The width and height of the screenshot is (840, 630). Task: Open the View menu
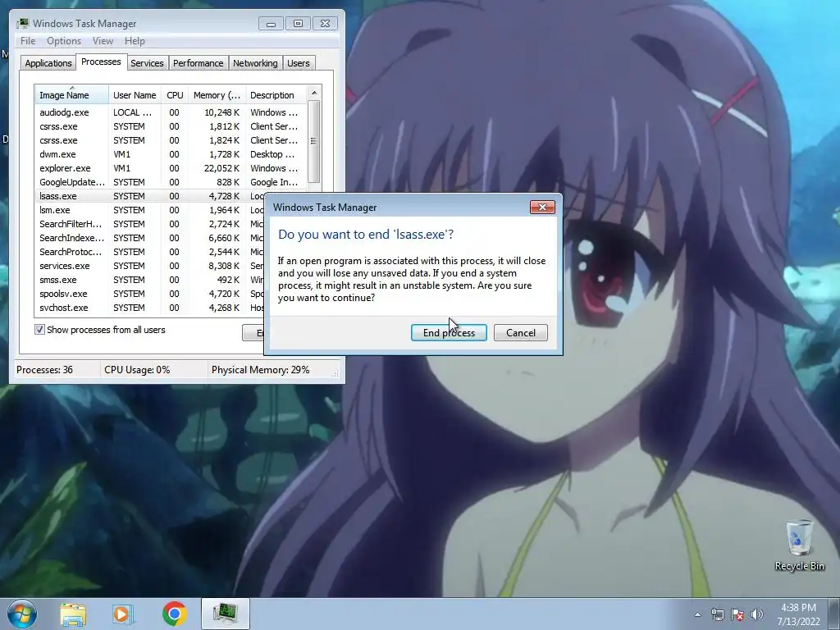tap(103, 41)
